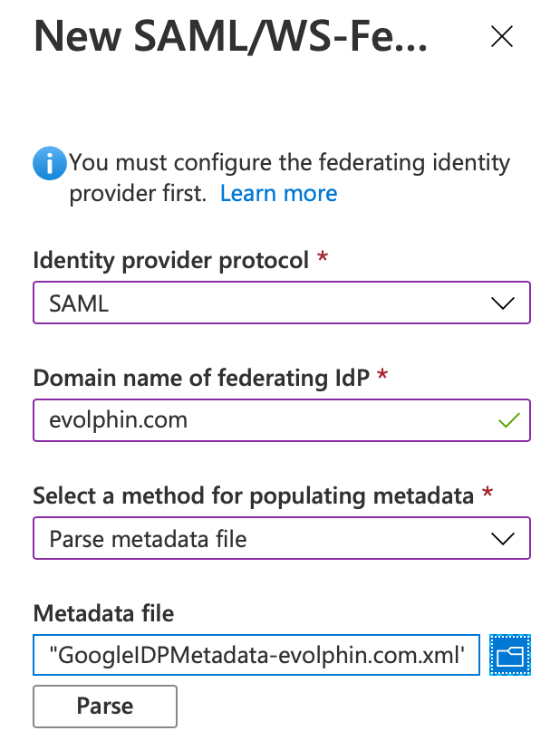Focus the GoogleIDPMetadata file name field
The width and height of the screenshot is (560, 750).
[x=256, y=655]
